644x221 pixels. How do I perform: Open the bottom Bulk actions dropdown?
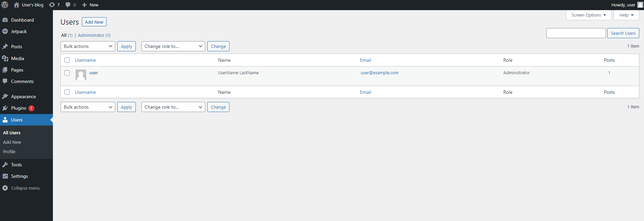tap(88, 107)
